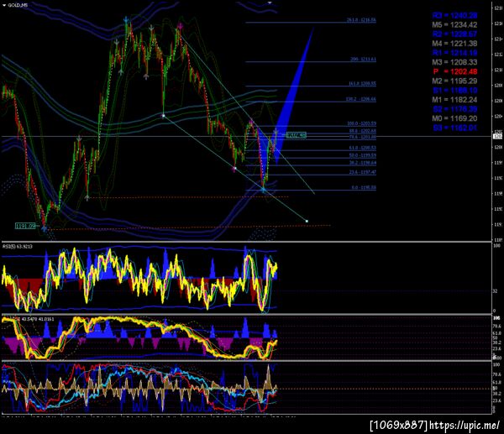The width and height of the screenshot is (504, 434).
Task: Select trendline endpoint handle at lower right
Action: pos(307,221)
